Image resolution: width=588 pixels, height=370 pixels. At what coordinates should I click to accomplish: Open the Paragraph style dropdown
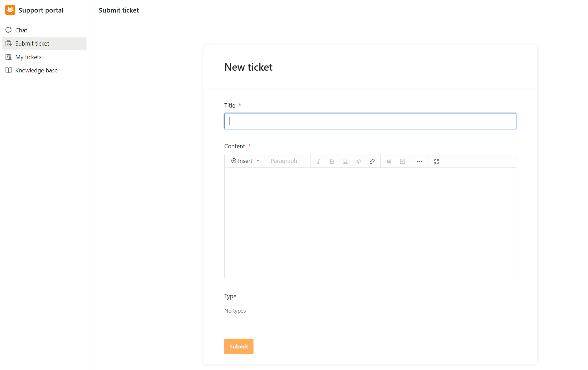287,161
